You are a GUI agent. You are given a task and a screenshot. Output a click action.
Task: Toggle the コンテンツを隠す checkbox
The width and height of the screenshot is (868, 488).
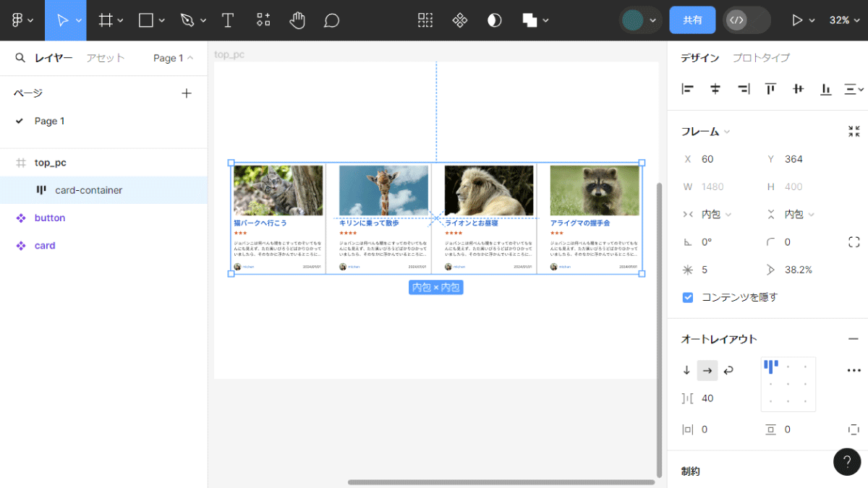click(x=688, y=297)
